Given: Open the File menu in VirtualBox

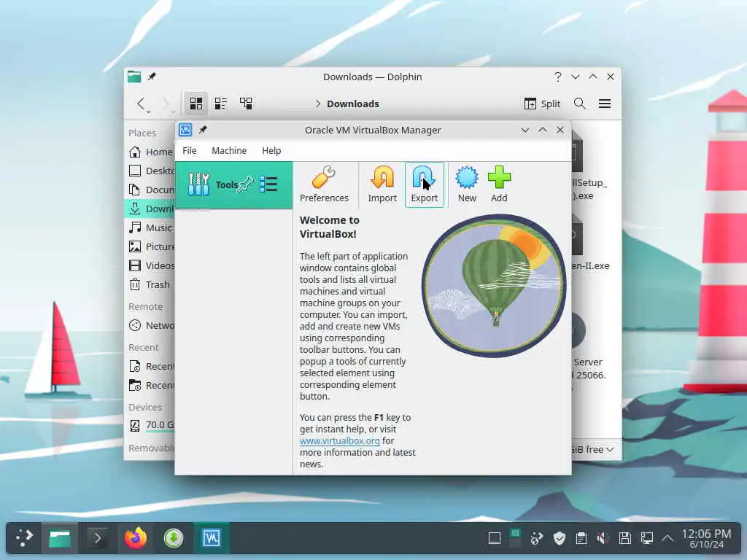Looking at the screenshot, I should tap(189, 150).
